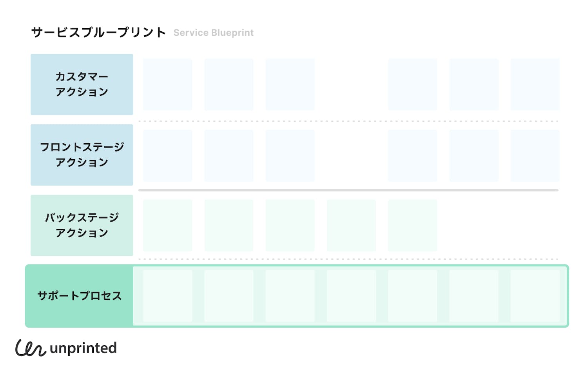The width and height of the screenshot is (588, 368).
Task: Click fourth card in サポートプロセス row
Action: click(x=351, y=296)
